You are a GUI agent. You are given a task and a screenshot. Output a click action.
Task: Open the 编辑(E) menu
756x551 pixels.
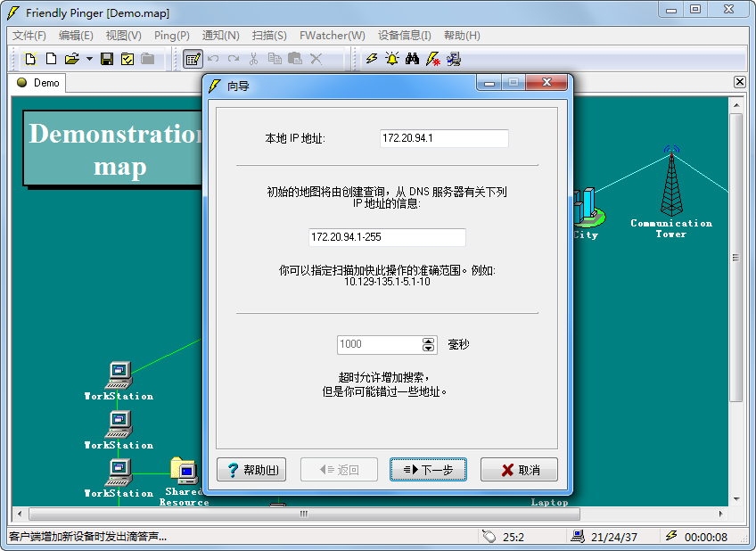[x=76, y=36]
